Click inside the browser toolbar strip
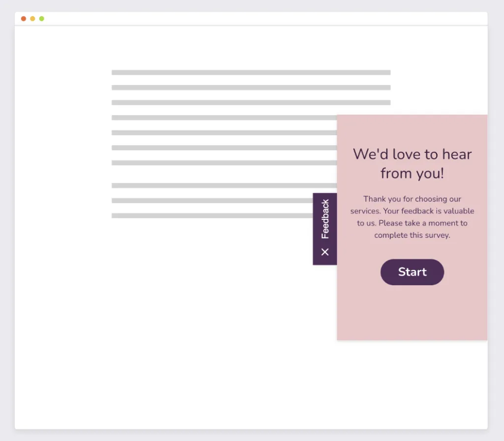 pyautogui.click(x=246, y=18)
